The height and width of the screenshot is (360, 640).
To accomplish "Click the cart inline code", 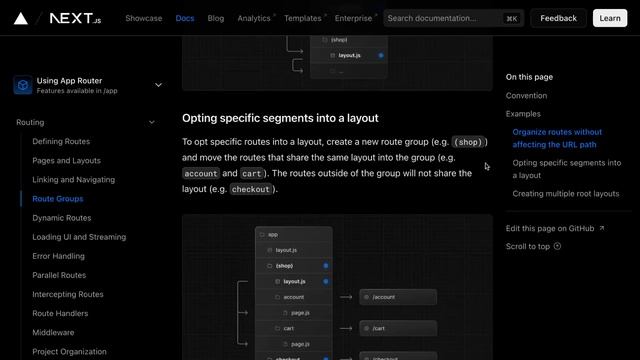I will click(251, 173).
